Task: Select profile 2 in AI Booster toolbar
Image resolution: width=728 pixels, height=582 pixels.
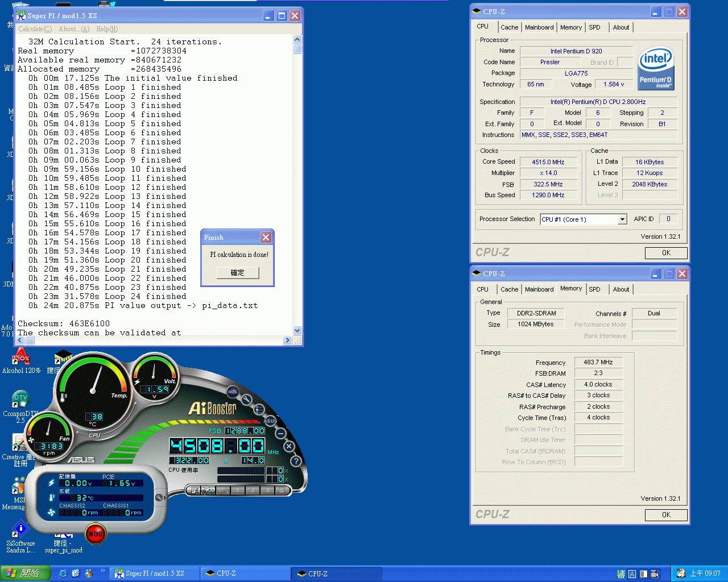Action: [253, 490]
